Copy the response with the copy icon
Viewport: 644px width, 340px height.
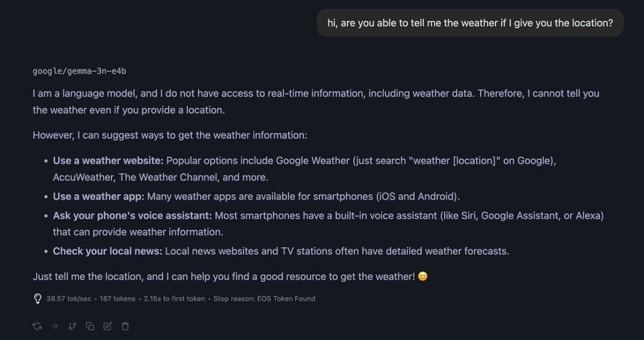89,326
